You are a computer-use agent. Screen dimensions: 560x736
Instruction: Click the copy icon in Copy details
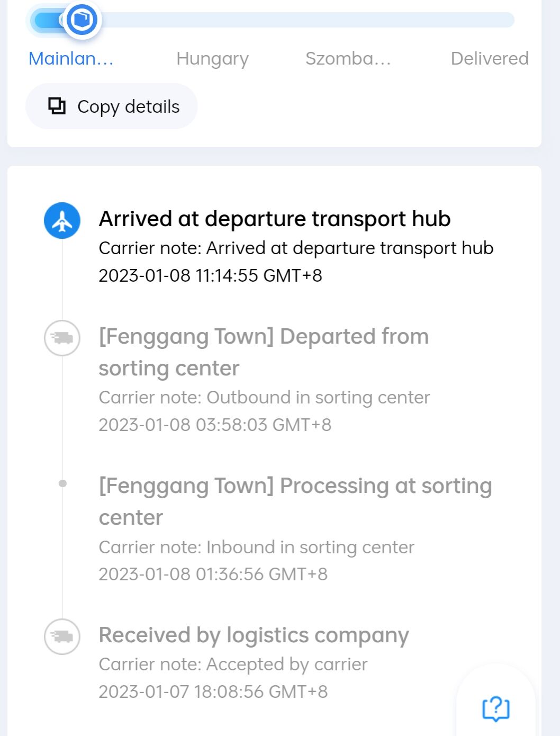point(57,106)
